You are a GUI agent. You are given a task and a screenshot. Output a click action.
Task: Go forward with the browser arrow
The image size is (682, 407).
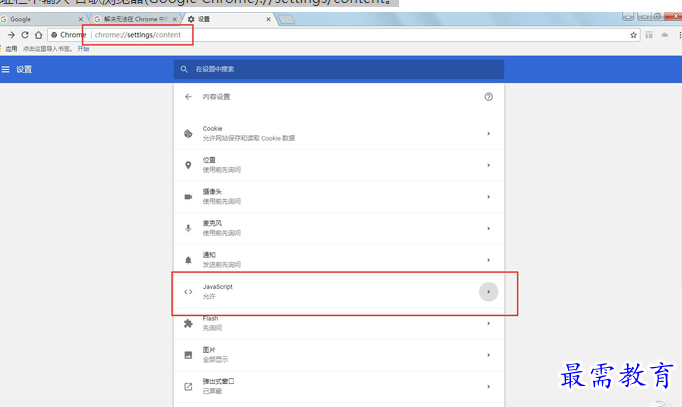click(11, 35)
